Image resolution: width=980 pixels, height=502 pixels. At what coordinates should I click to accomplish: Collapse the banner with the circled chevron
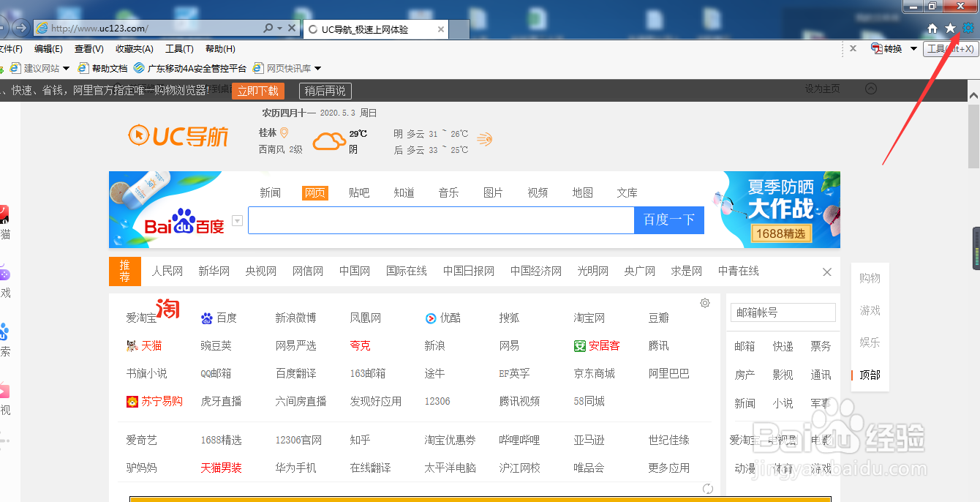click(x=870, y=89)
